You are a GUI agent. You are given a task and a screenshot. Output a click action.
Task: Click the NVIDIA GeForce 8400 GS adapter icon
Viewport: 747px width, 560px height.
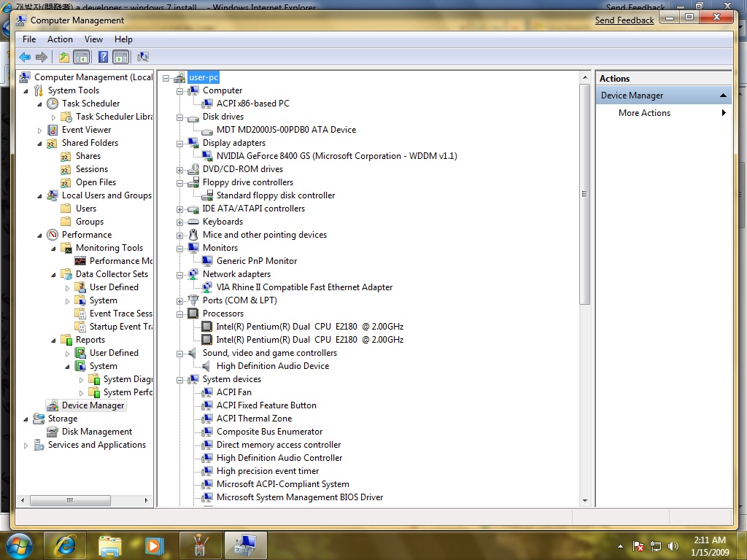pyautogui.click(x=207, y=156)
